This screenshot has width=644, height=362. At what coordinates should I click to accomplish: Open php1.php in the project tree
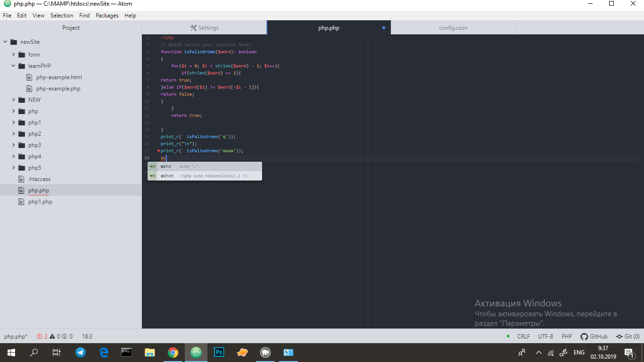pos(40,202)
